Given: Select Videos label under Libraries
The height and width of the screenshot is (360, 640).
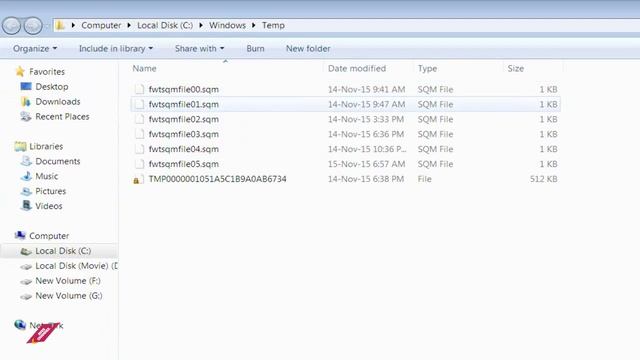Looking at the screenshot, I should 49,206.
